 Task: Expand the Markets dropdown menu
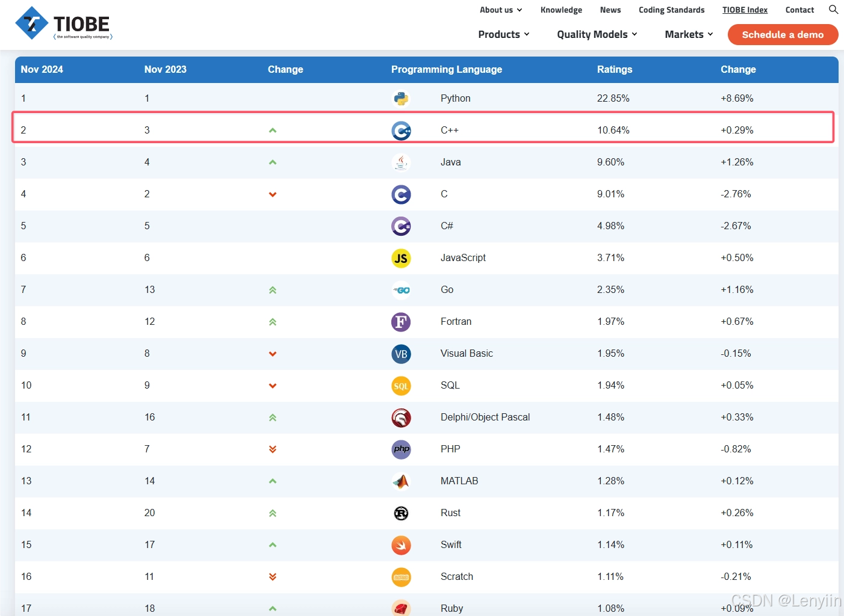click(689, 34)
